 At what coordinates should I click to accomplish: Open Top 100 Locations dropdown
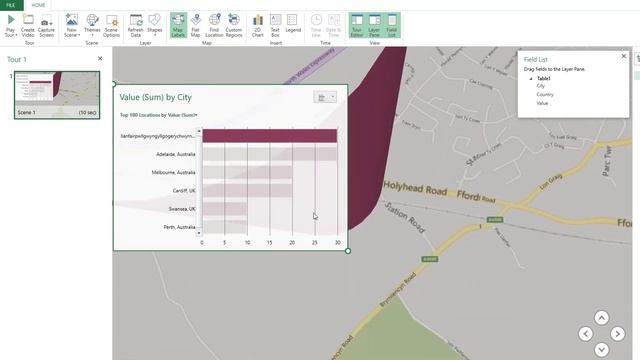tap(158, 115)
